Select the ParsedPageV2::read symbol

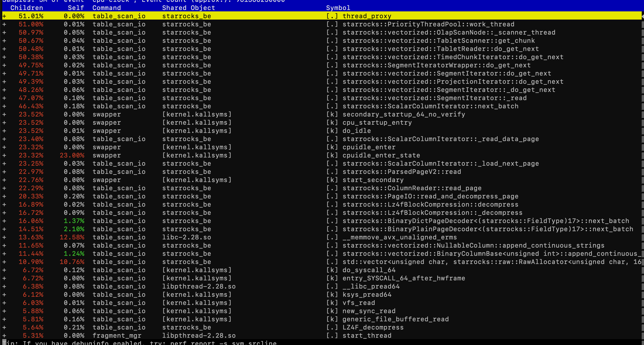click(401, 172)
